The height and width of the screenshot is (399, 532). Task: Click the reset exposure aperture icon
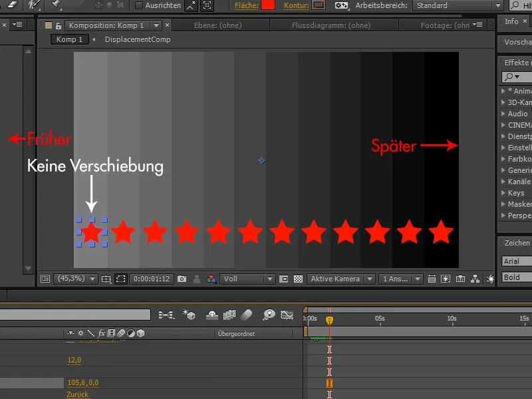coord(490,279)
